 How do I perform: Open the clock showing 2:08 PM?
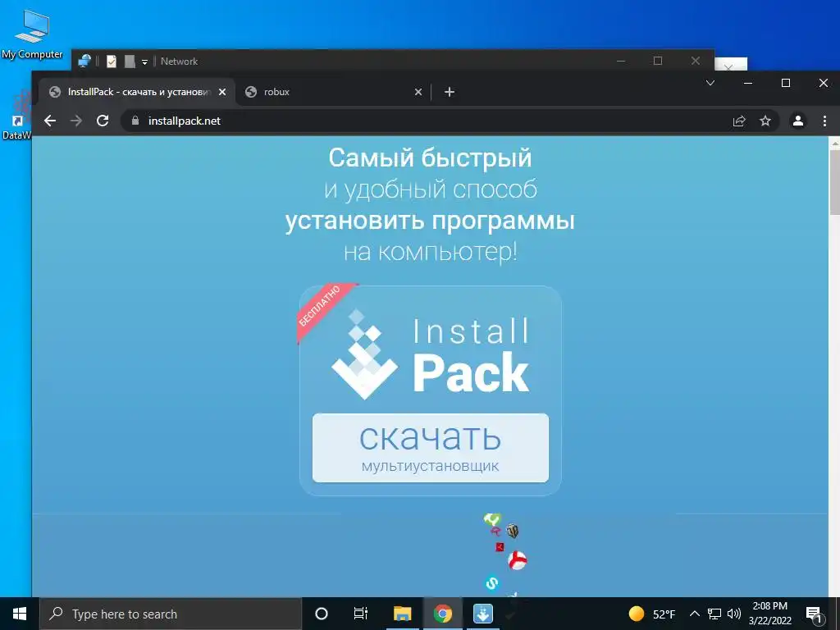pos(769,614)
